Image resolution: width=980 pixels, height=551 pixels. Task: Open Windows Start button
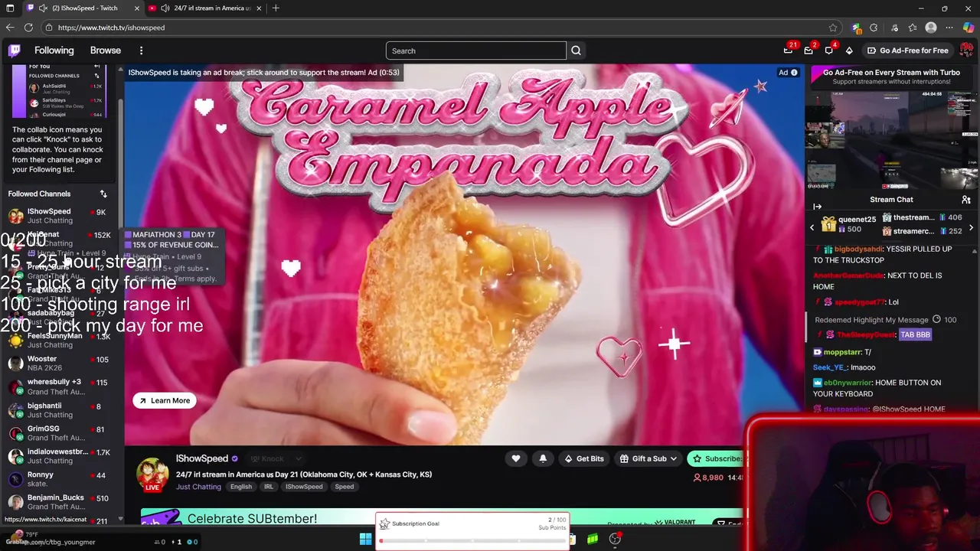click(x=365, y=540)
